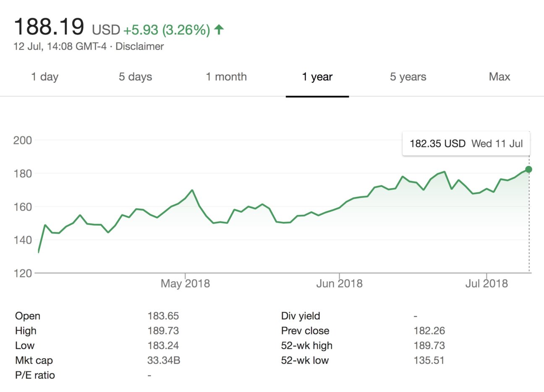
Task: Click the 52-wk high value 189.73
Action: [x=430, y=345]
